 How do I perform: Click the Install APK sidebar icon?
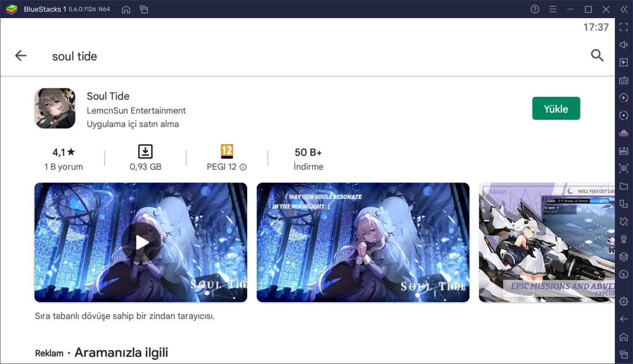coord(624,151)
